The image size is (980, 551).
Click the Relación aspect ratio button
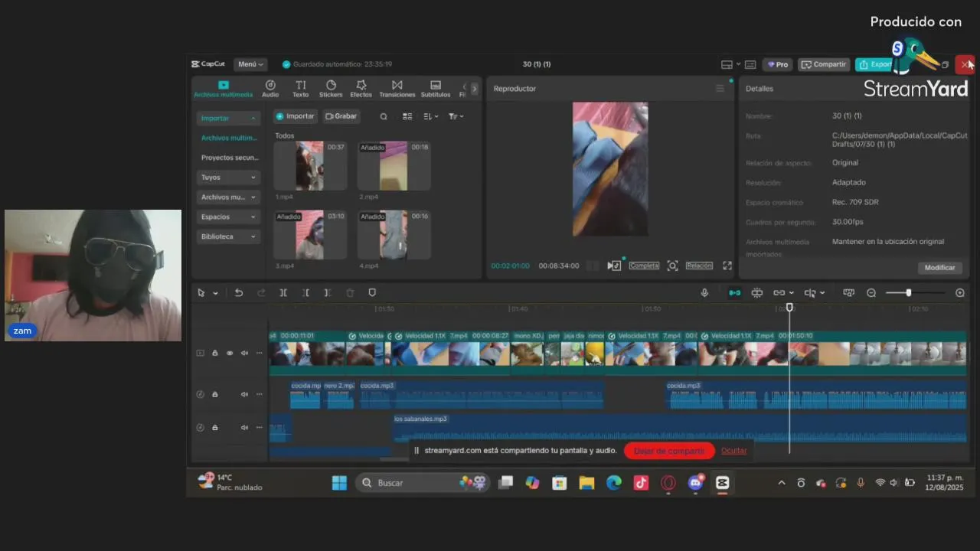699,266
